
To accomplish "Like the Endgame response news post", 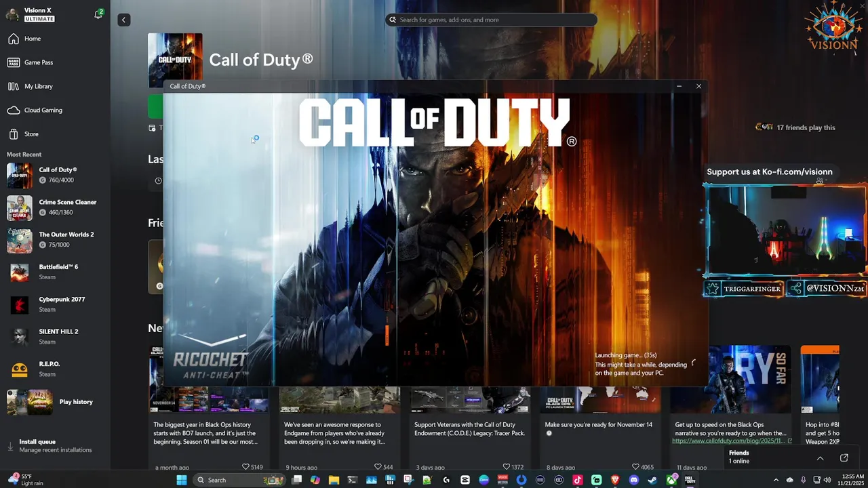I will pos(383,467).
